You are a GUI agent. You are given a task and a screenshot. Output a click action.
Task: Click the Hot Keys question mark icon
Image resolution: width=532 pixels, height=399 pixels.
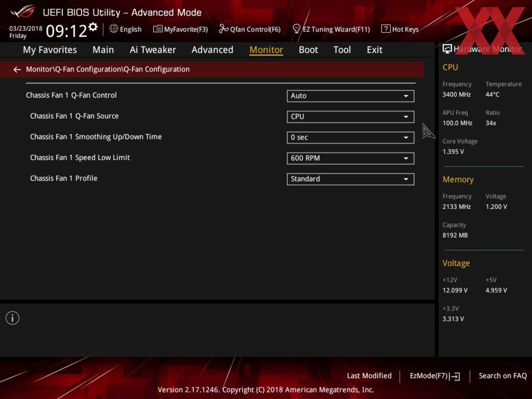point(386,29)
